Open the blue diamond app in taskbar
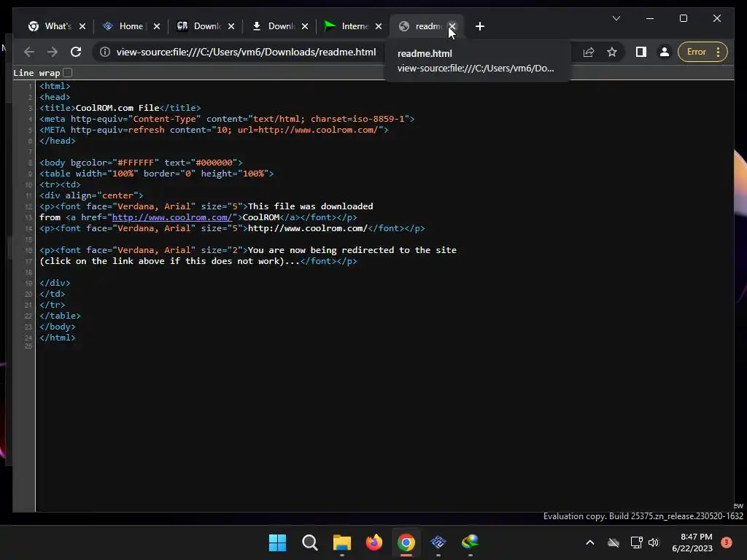 pos(438,542)
